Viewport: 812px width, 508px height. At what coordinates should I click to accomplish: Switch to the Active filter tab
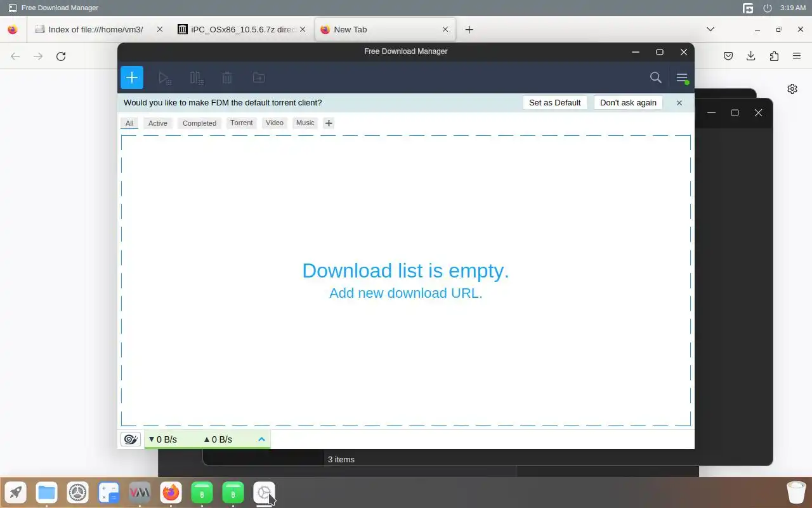coord(158,123)
